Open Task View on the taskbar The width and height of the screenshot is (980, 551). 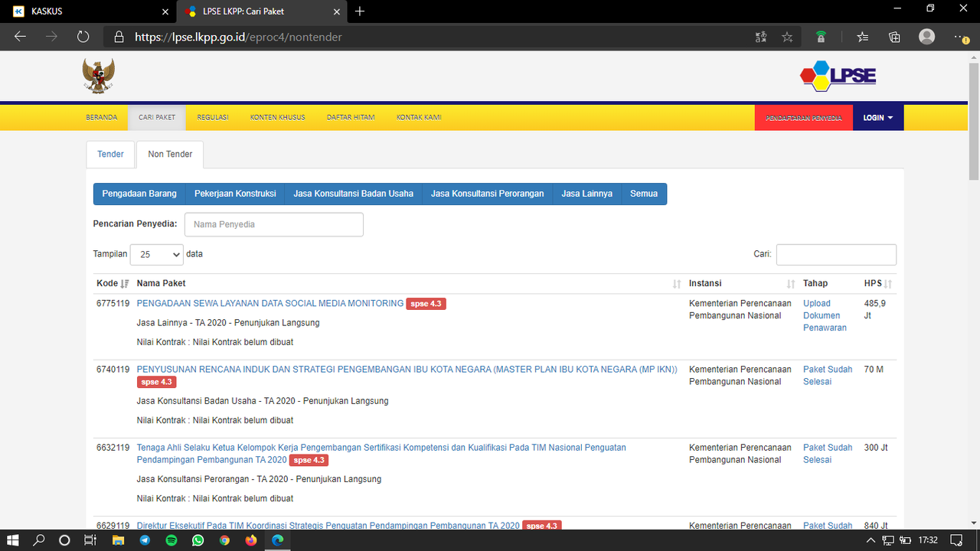tap(90, 540)
